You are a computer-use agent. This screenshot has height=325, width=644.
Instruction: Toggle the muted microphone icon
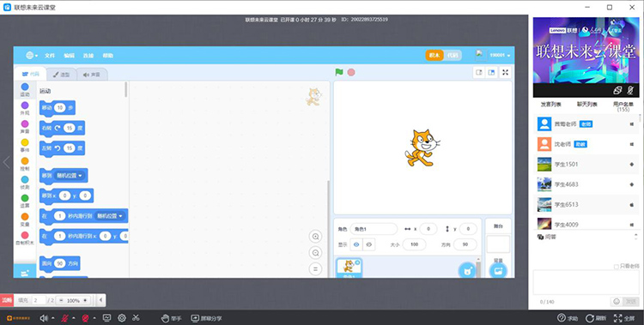click(65, 318)
